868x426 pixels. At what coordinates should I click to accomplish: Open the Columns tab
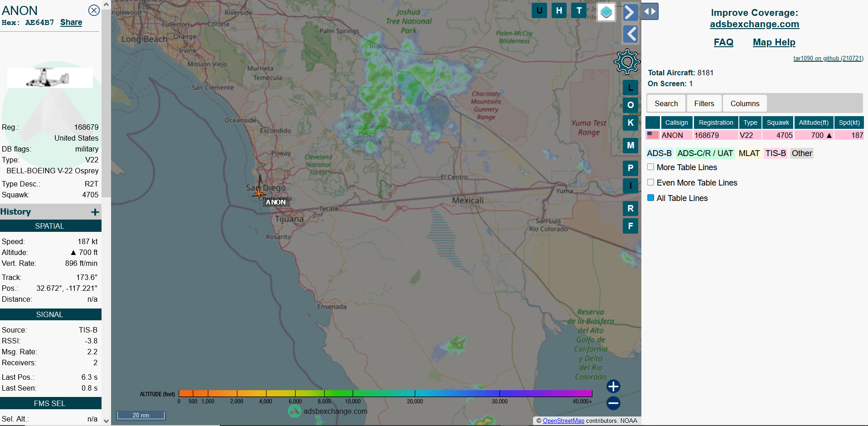pos(745,103)
